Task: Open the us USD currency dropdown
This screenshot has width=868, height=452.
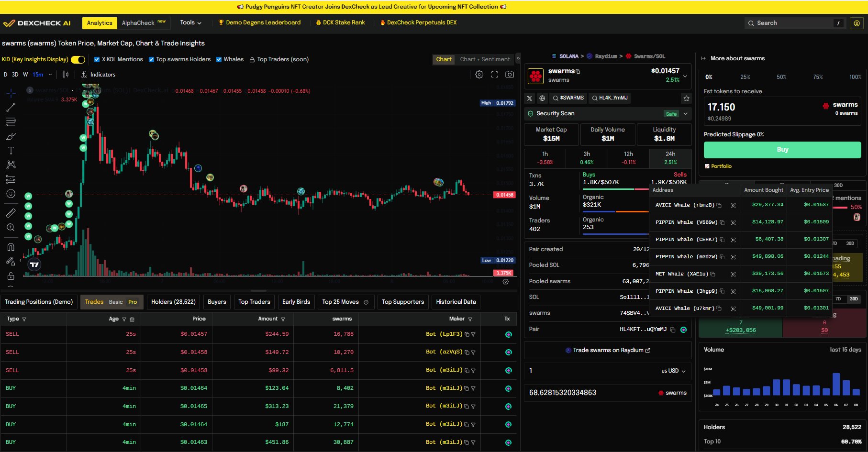Action: click(673, 371)
